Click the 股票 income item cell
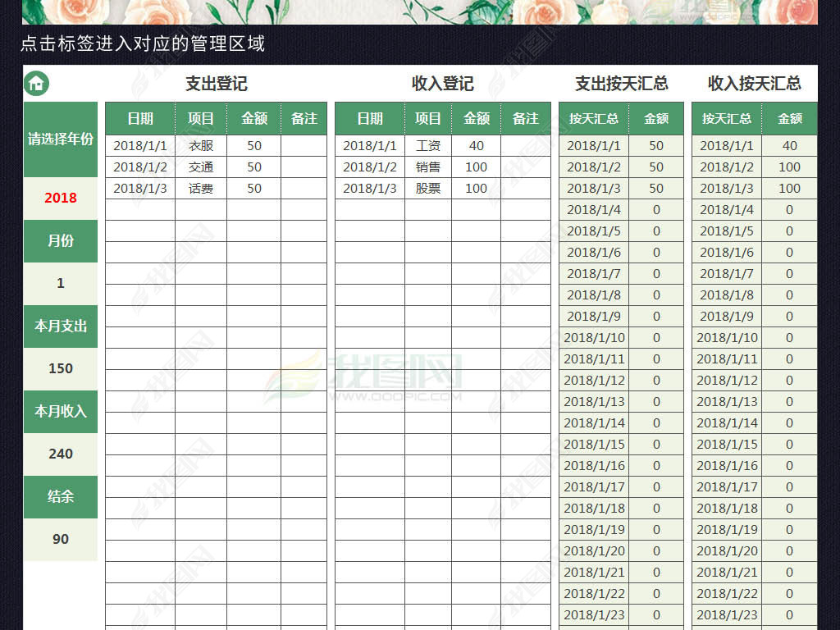 [428, 189]
